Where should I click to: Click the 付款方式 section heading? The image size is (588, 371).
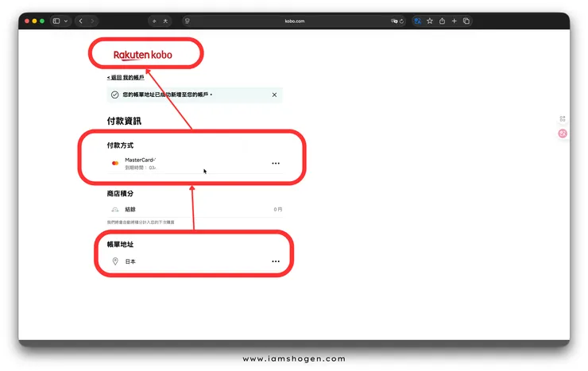pos(120,145)
